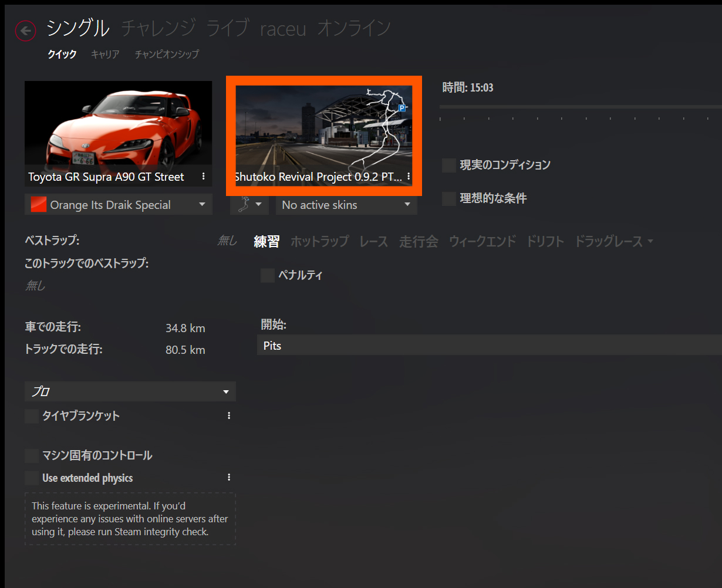Enable the マシン固有のコントロール checkbox
This screenshot has width=722, height=588.
tap(32, 455)
